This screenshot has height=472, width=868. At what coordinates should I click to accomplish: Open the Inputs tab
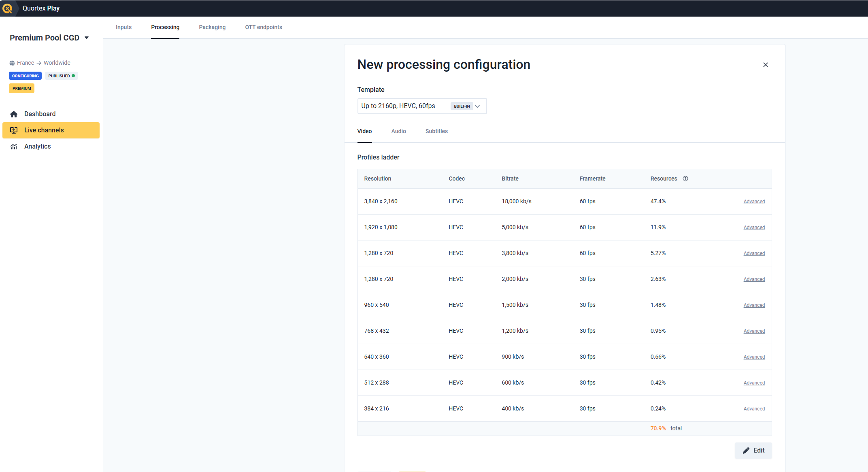[x=123, y=27]
